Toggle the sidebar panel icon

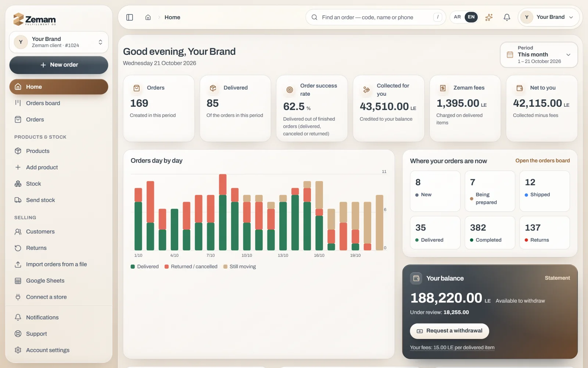pyautogui.click(x=129, y=17)
